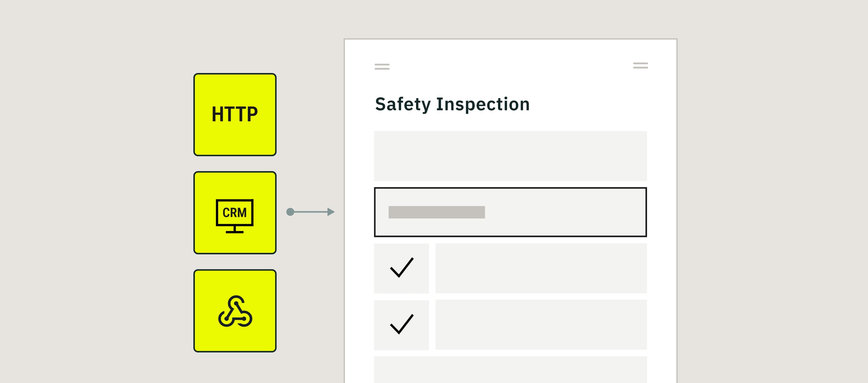Viewport: 868px width, 383px height.
Task: Focus the black-outlined highlighted field
Action: click(510, 212)
